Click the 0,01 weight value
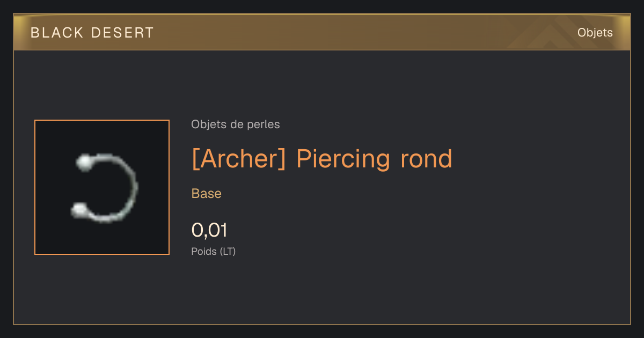Viewport: 644px width, 338px height. tap(209, 231)
